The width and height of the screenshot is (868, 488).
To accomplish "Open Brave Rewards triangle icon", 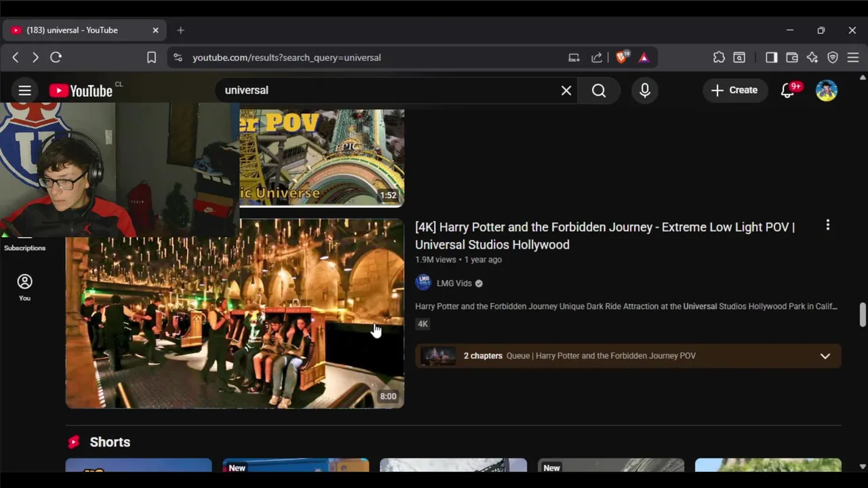I will pyautogui.click(x=644, y=58).
